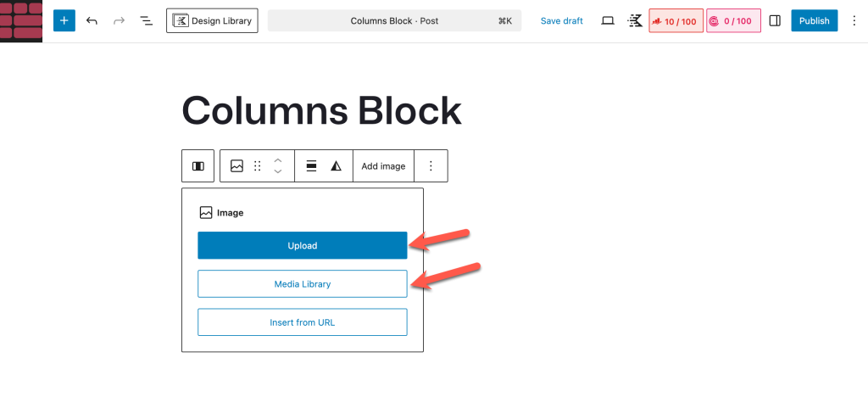The width and height of the screenshot is (868, 414).
Task: Click the block drag handle
Action: (258, 166)
